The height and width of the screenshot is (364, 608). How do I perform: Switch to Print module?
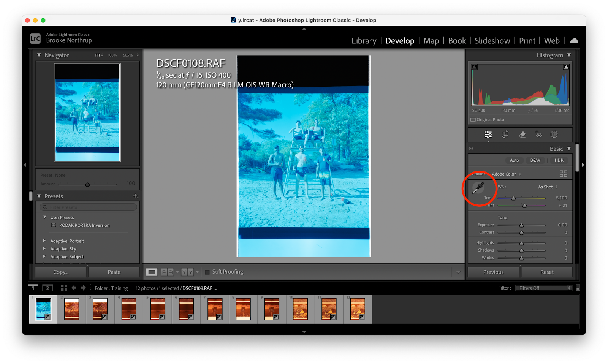click(x=527, y=41)
